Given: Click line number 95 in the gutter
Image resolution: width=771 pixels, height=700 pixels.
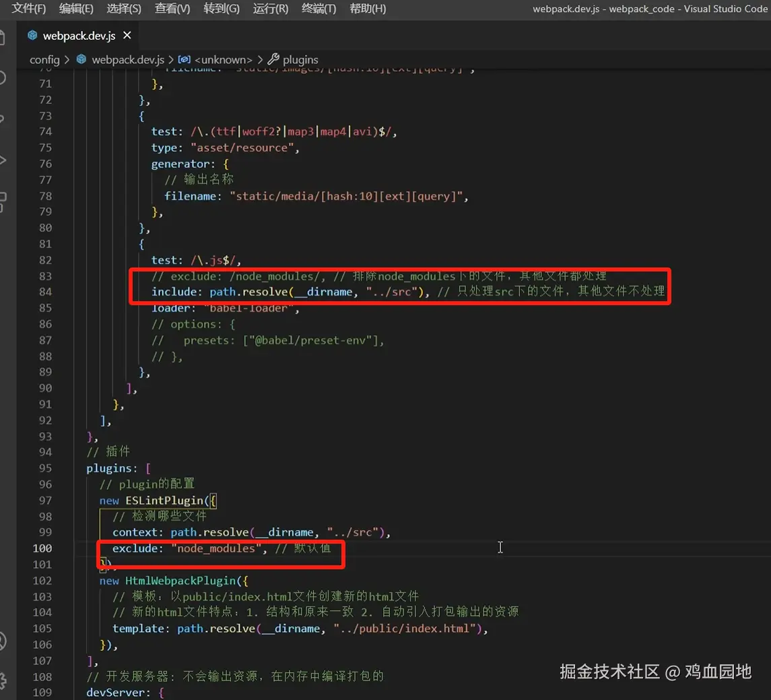Looking at the screenshot, I should click(45, 468).
